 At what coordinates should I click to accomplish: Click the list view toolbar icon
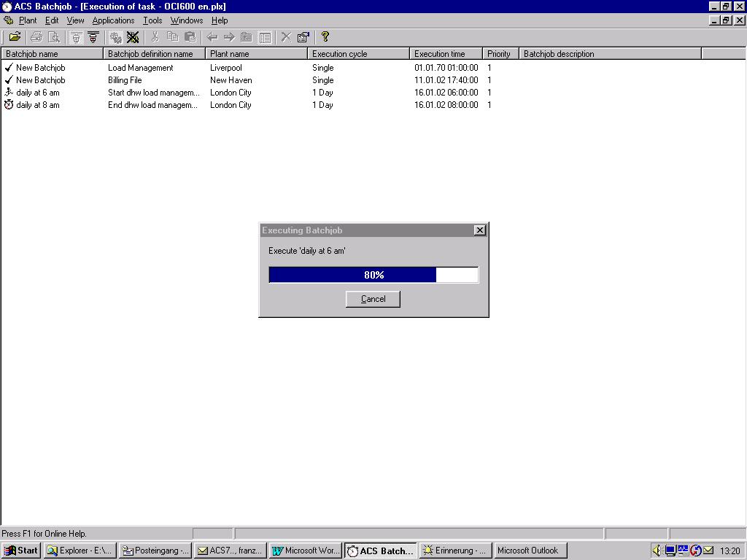(x=265, y=36)
